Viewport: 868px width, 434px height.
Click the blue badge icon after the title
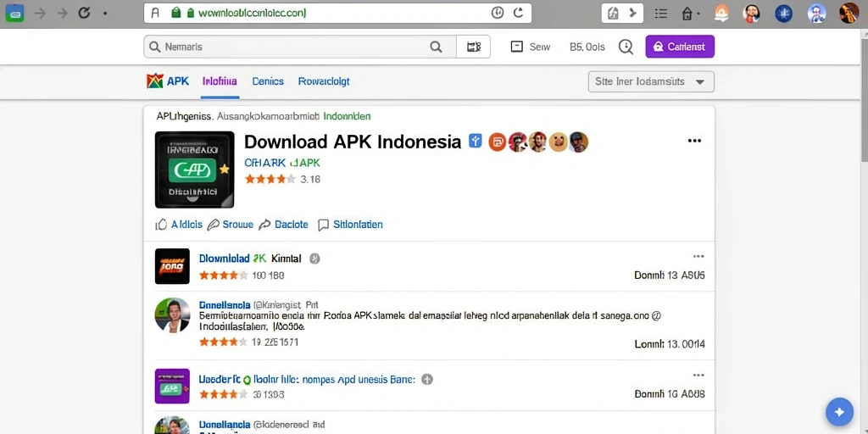(x=475, y=142)
